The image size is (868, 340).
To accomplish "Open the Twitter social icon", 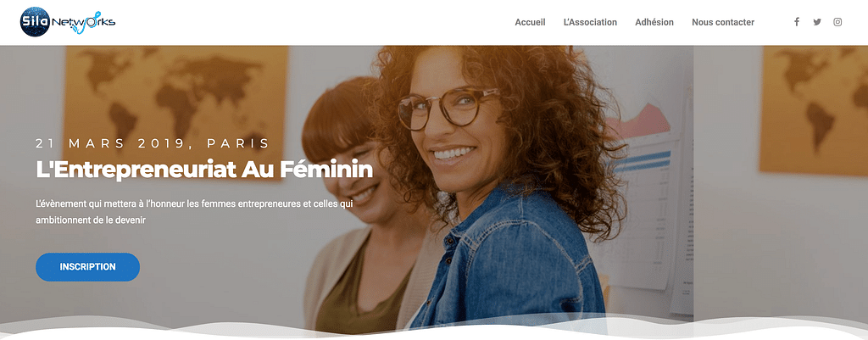I will [x=817, y=22].
